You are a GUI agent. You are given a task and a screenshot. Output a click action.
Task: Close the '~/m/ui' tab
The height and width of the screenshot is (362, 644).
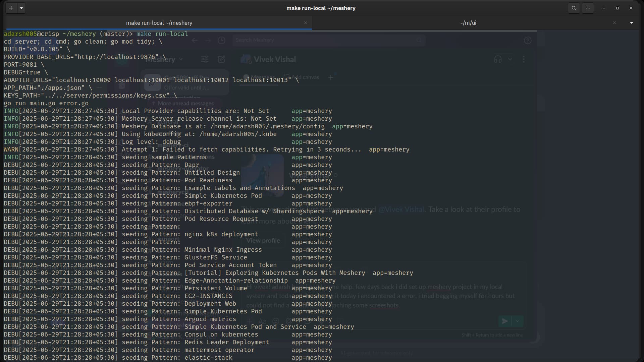point(614,23)
